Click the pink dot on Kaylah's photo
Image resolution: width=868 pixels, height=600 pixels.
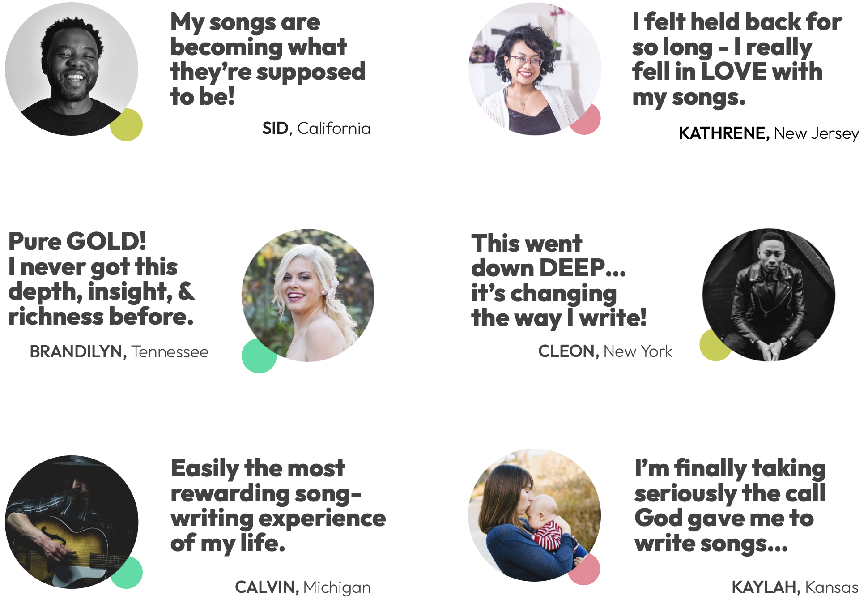(x=584, y=570)
